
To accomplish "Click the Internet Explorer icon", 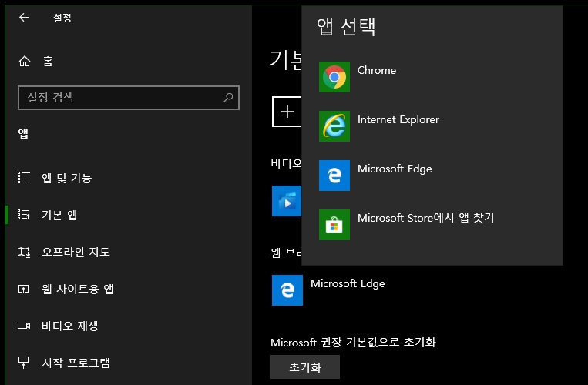I will tap(334, 126).
